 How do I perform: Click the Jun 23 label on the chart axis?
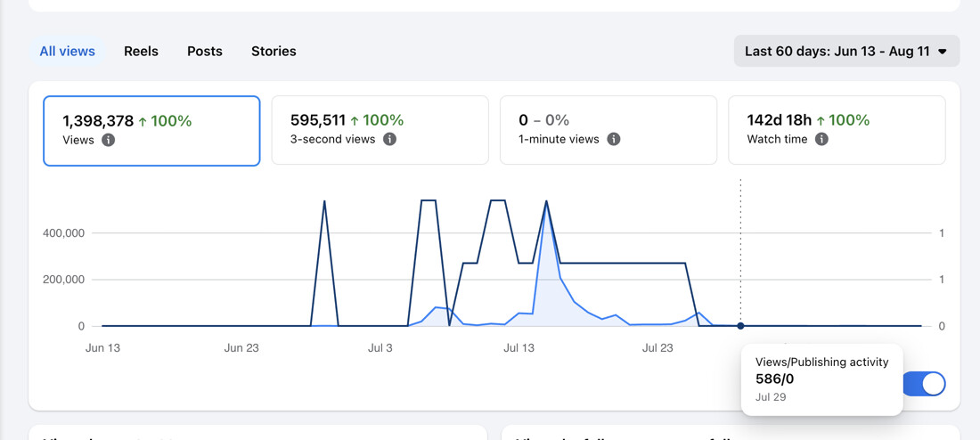(x=241, y=348)
